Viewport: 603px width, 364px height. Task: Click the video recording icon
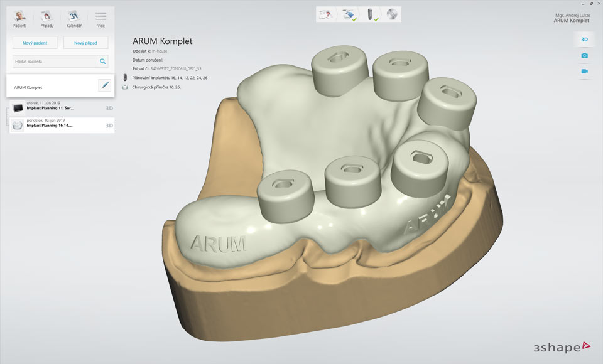coord(584,71)
